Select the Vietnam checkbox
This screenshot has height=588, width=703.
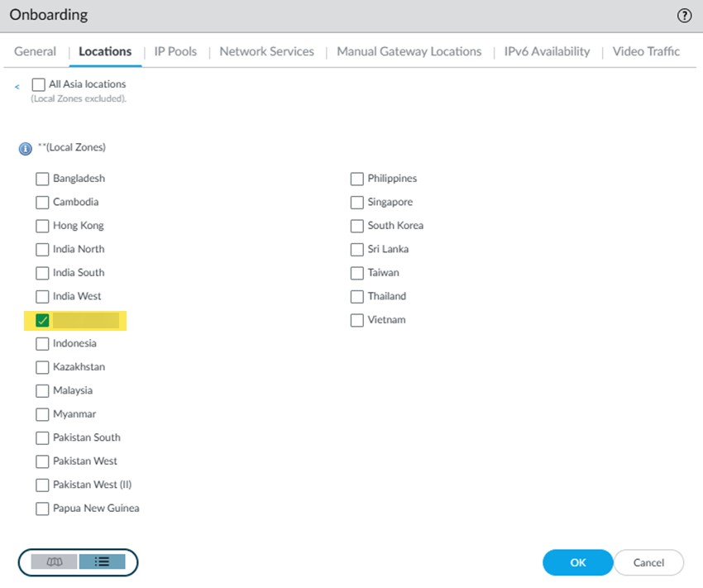pos(357,320)
